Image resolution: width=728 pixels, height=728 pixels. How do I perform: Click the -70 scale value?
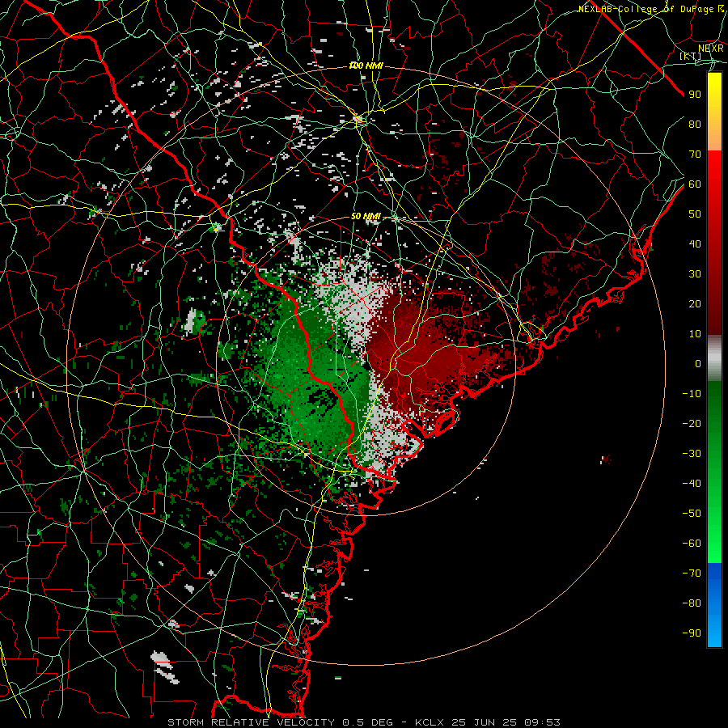point(692,574)
